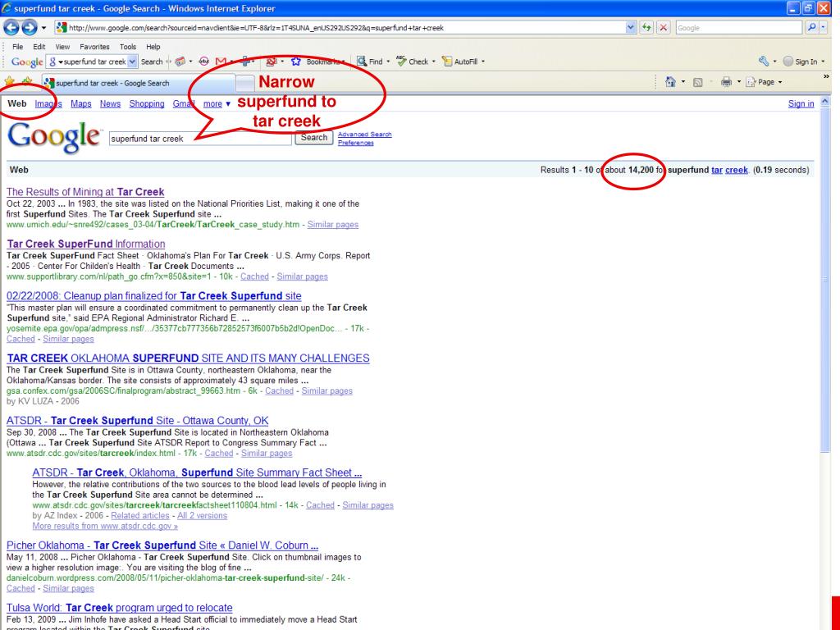
Task: Open Google Shopping link
Action: [147, 104]
